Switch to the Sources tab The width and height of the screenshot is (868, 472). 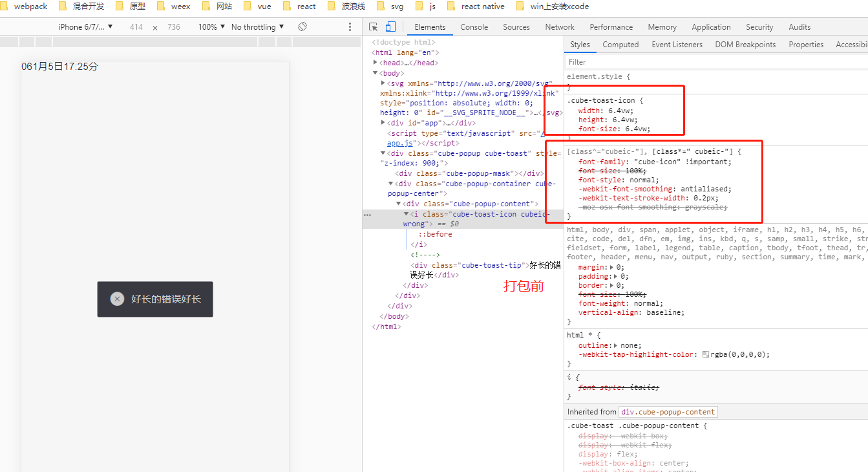click(x=516, y=27)
